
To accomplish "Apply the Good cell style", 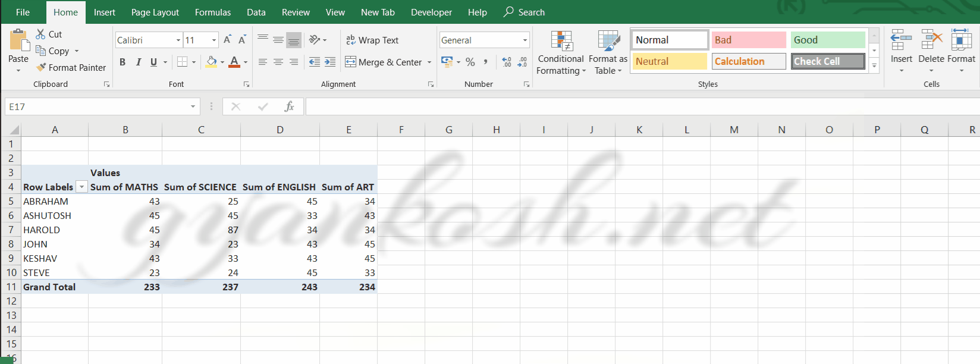I will [828, 40].
